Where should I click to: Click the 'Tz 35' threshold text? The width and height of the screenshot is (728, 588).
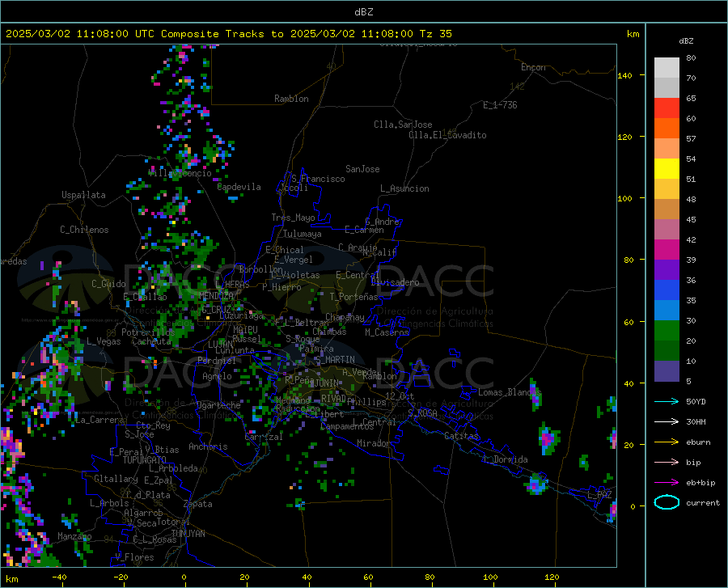(x=435, y=34)
